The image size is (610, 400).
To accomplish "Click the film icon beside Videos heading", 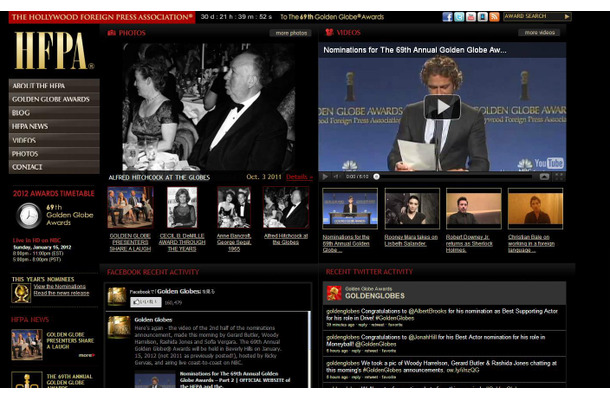I will [330, 32].
